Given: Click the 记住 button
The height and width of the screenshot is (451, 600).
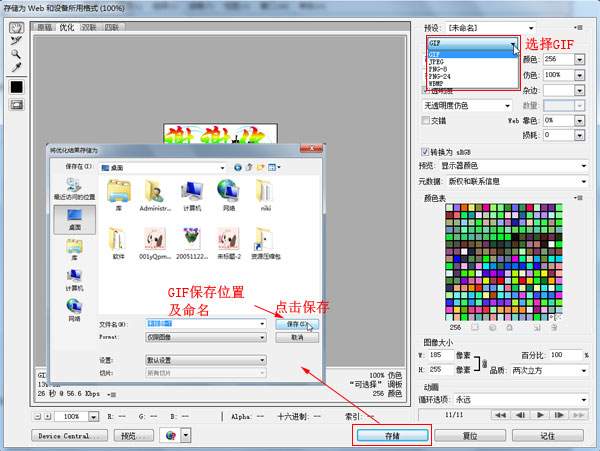Looking at the screenshot, I should point(548,435).
